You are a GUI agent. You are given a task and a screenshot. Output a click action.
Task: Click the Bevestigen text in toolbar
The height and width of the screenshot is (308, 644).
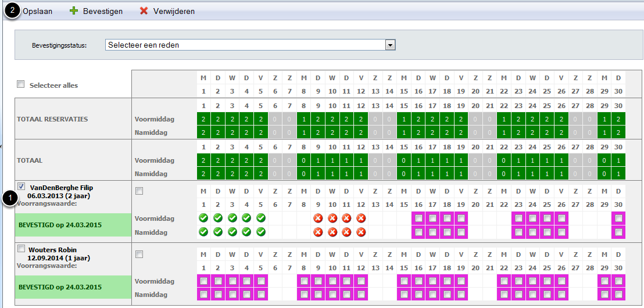click(x=103, y=11)
